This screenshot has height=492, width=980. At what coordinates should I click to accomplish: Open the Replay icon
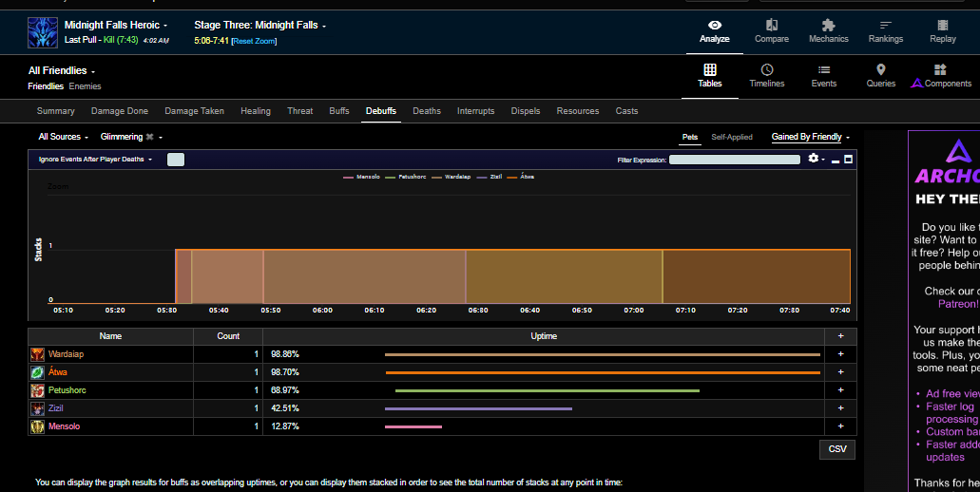point(942,26)
